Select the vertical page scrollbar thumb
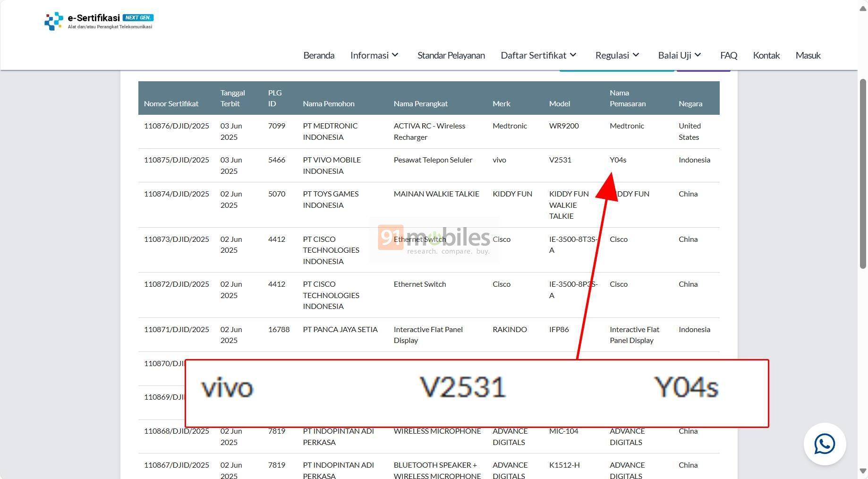This screenshot has width=868, height=479. (x=863, y=174)
